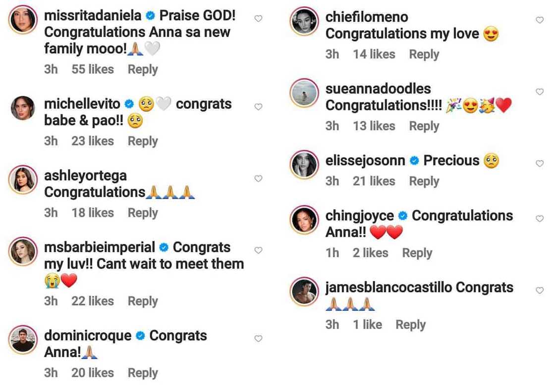This screenshot has width=555, height=392.
Task: Click Reply under chingjoyce's comment
Action: (417, 253)
